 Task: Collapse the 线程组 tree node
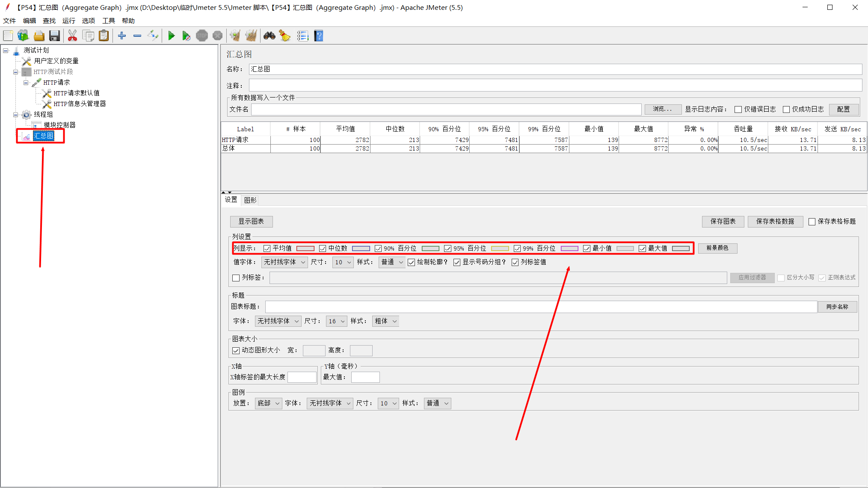(x=16, y=115)
